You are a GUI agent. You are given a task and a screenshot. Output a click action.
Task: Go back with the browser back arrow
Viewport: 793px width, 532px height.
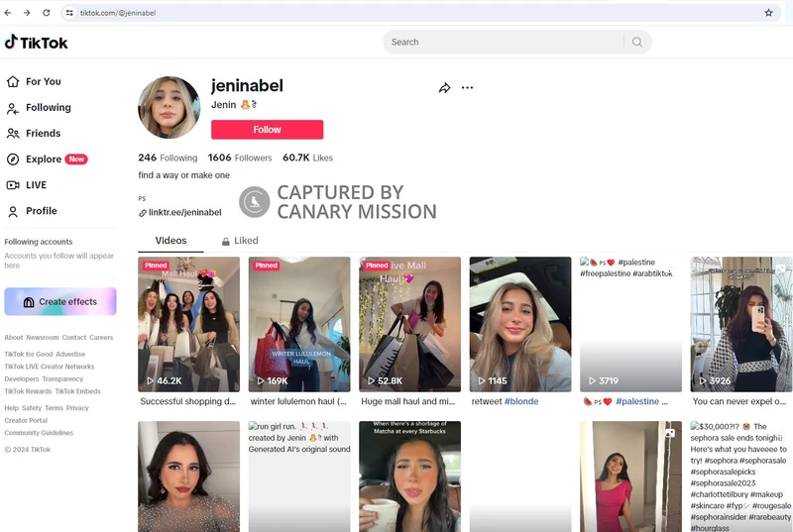pos(10,13)
